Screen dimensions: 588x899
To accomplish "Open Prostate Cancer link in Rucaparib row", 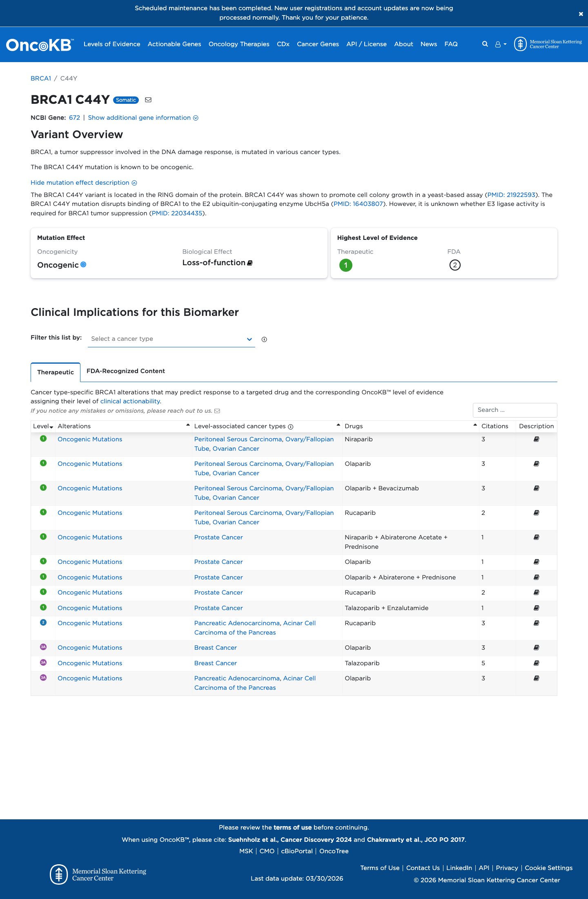I will pyautogui.click(x=218, y=593).
